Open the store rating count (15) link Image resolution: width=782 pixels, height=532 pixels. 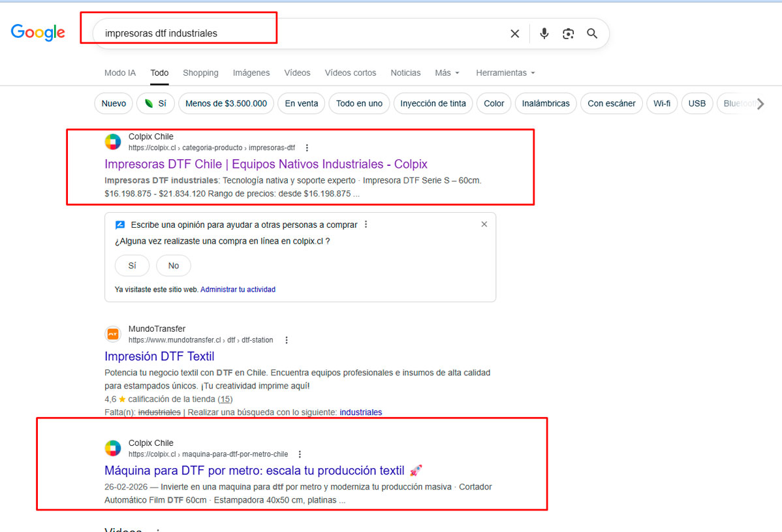[225, 399]
